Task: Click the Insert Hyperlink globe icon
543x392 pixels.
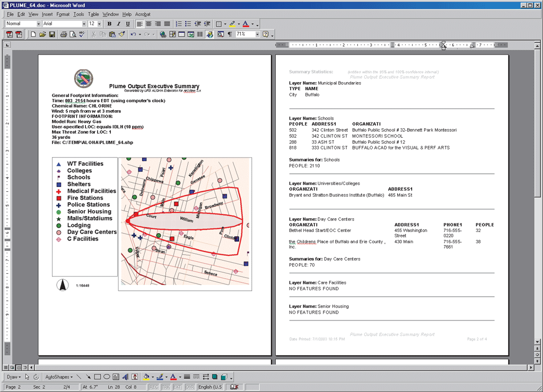Action: 163,34
